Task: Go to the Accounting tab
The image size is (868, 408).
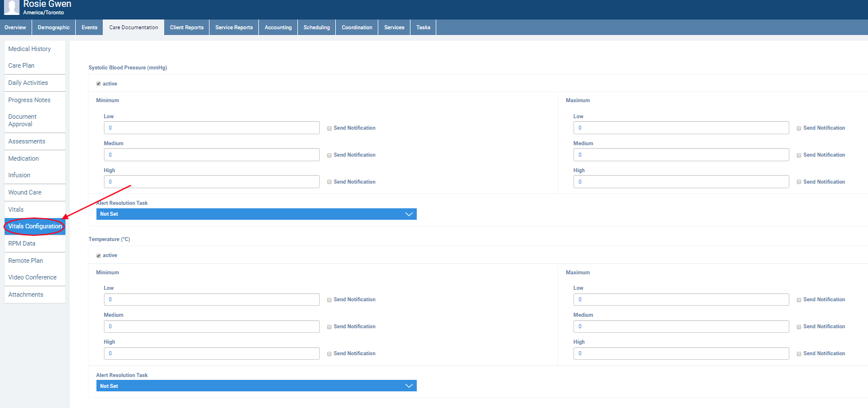Action: coord(278,28)
